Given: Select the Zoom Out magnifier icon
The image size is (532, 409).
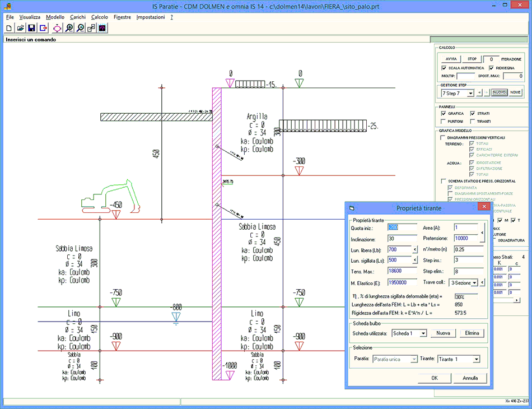Looking at the screenshot, I should 80,28.
